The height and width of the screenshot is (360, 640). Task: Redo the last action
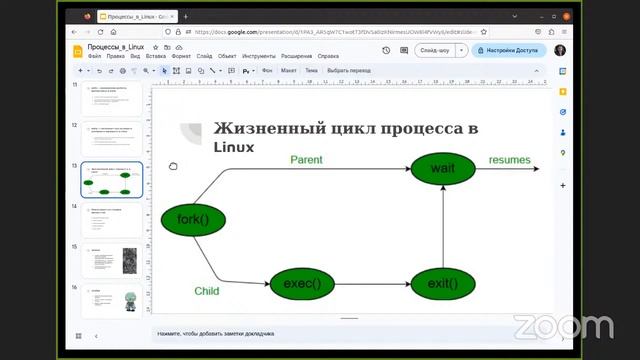(111, 71)
